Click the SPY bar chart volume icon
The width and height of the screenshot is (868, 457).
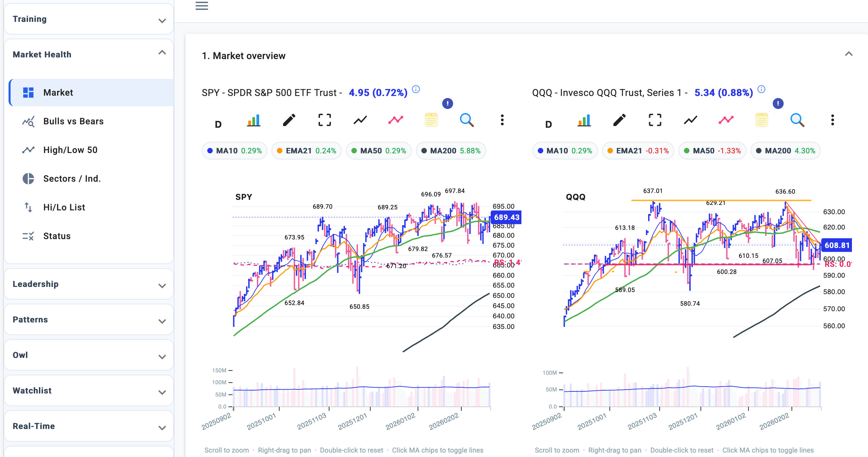[253, 120]
